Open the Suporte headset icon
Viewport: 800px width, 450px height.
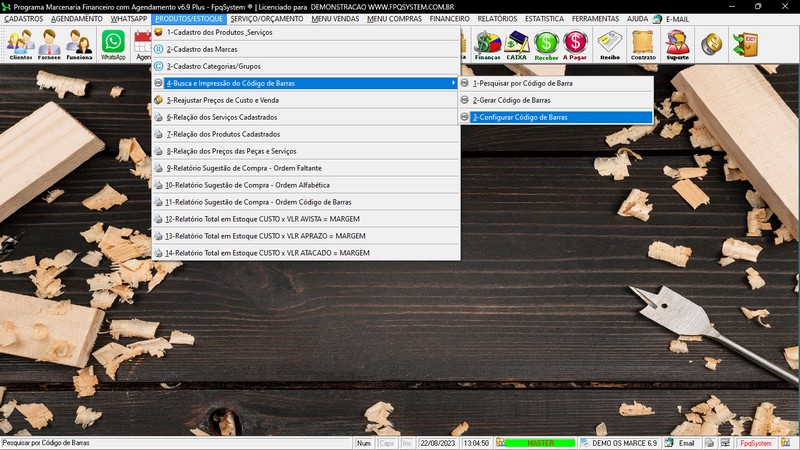coord(678,45)
